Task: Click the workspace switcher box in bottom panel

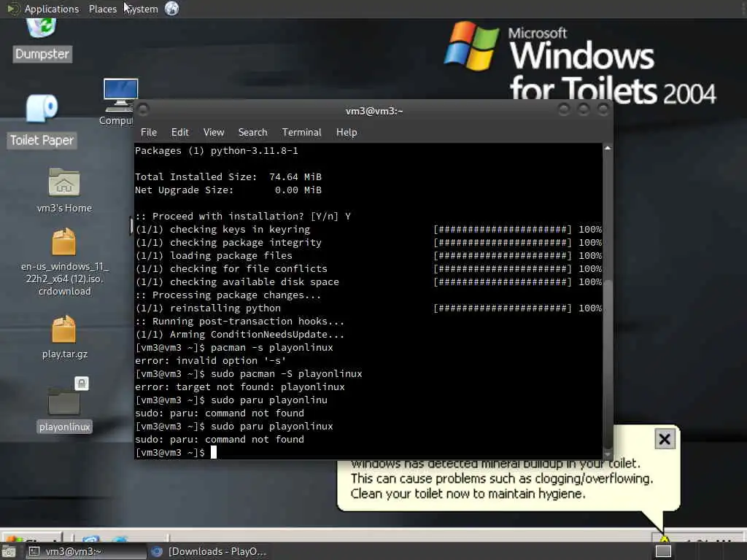Action: pos(663,551)
